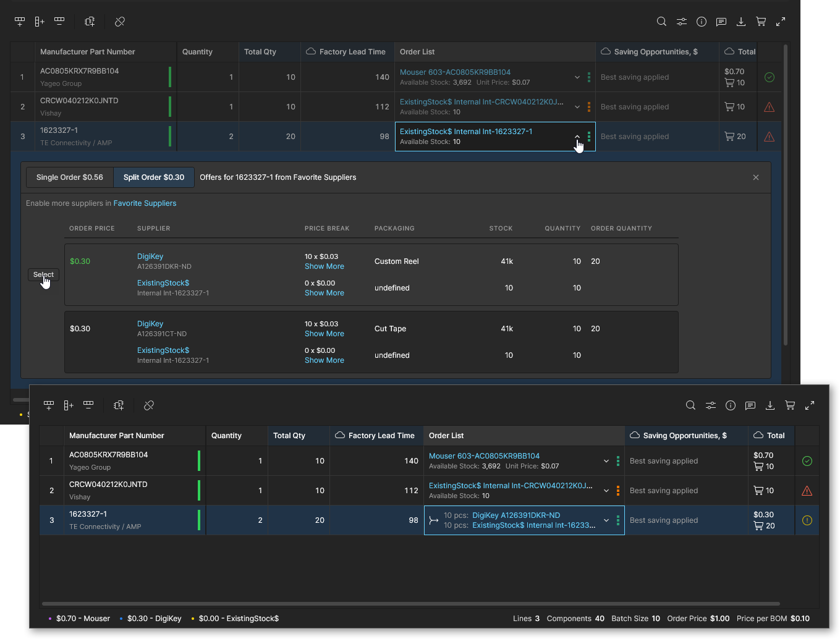Click the yellow warning icon on the 1623327-1 row
This screenshot has width=840, height=639.
[807, 520]
